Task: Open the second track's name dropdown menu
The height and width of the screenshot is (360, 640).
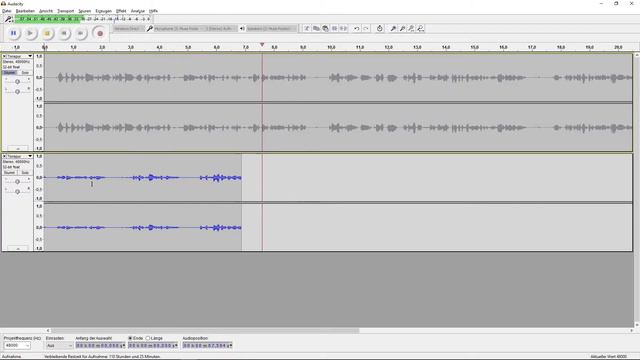Action: pyautogui.click(x=19, y=156)
